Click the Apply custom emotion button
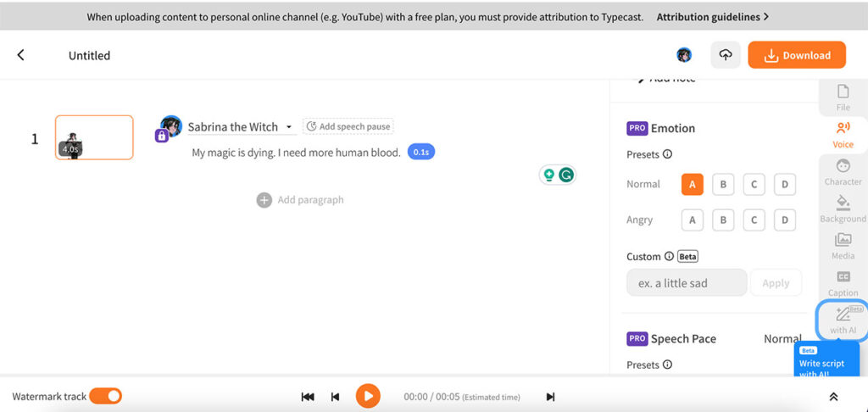Image resolution: width=868 pixels, height=412 pixels. (776, 283)
